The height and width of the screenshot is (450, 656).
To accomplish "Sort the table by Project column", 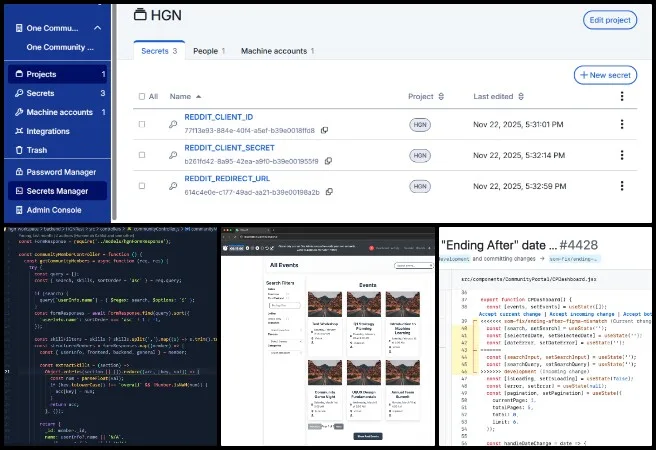I will coord(426,97).
